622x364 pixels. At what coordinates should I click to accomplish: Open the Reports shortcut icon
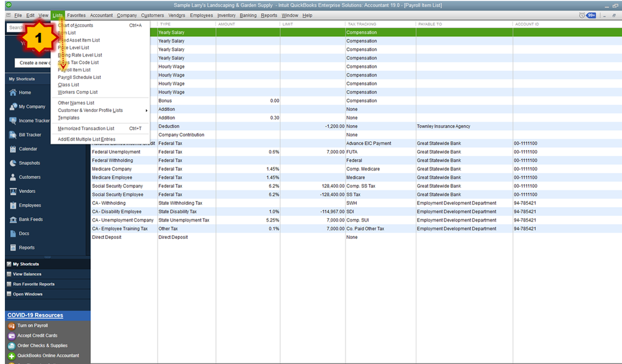click(x=12, y=248)
